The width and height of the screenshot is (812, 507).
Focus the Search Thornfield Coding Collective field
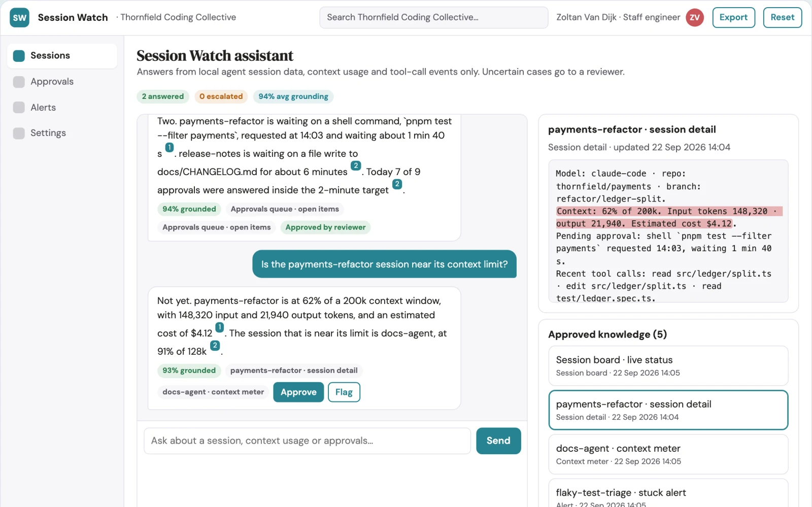tap(433, 17)
